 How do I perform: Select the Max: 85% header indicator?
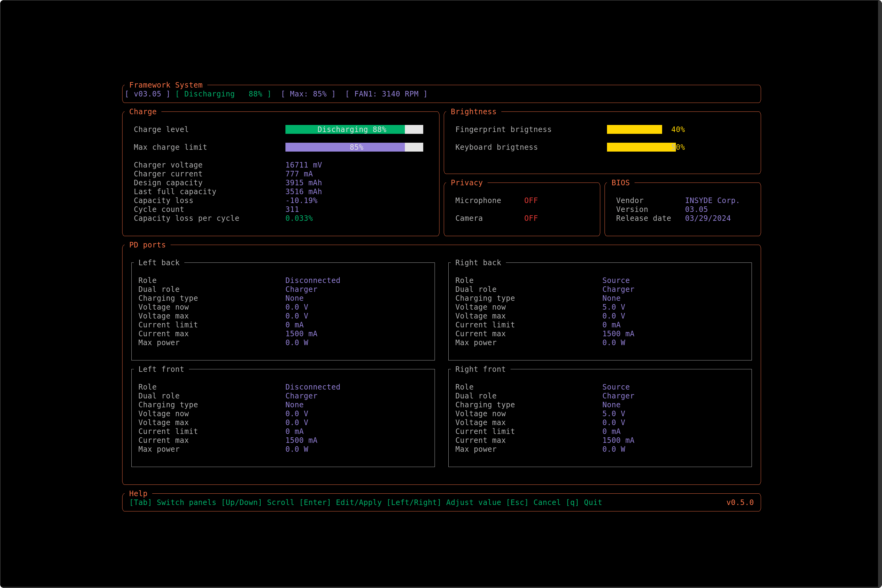(308, 94)
